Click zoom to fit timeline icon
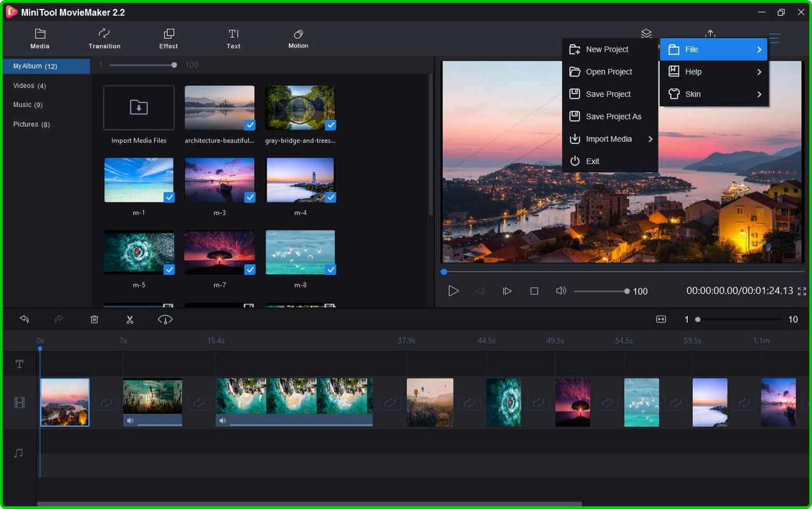Viewport: 812px width, 509px height. point(661,319)
